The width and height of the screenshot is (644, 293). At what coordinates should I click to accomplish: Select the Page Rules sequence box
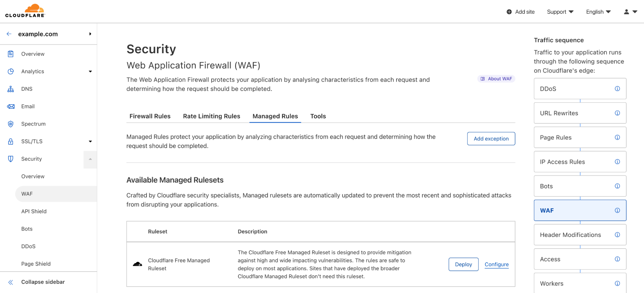coord(580,137)
